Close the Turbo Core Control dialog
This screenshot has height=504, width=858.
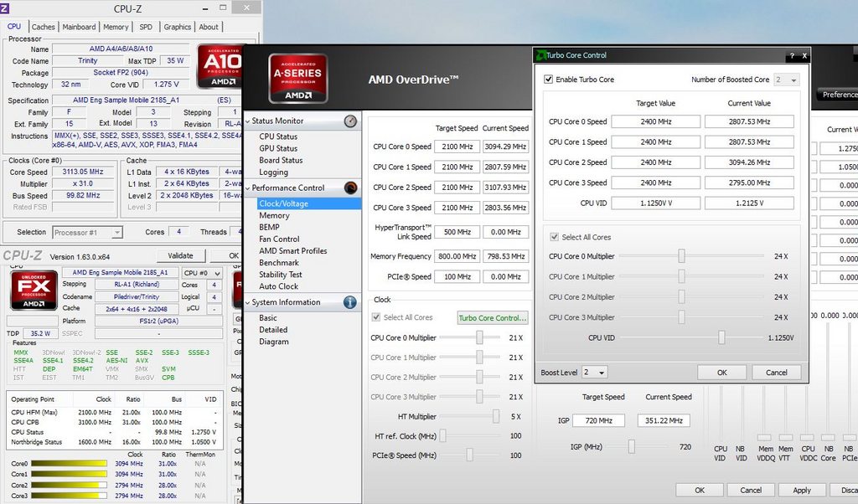(804, 56)
